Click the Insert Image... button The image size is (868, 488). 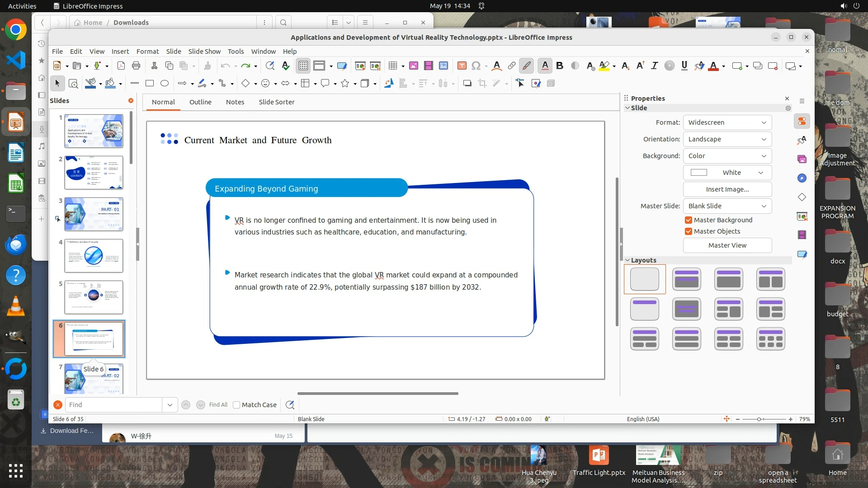727,189
